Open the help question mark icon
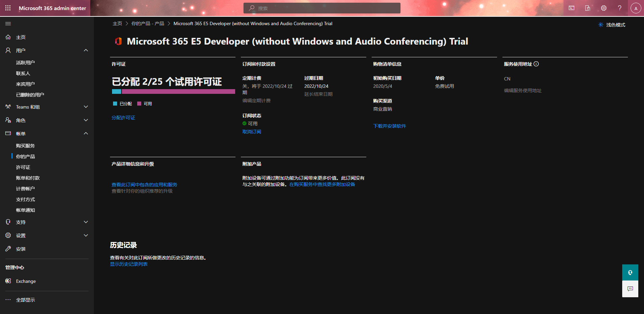This screenshot has width=644, height=314. coord(620,8)
